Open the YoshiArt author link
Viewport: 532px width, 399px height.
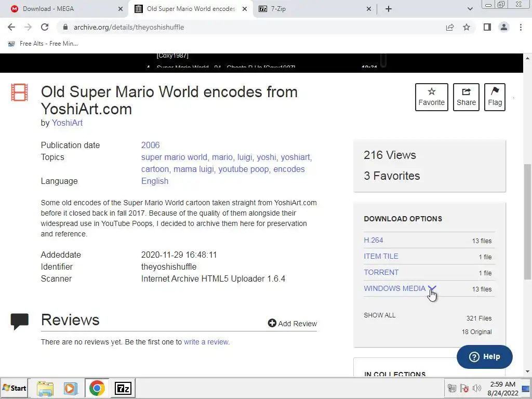point(67,123)
